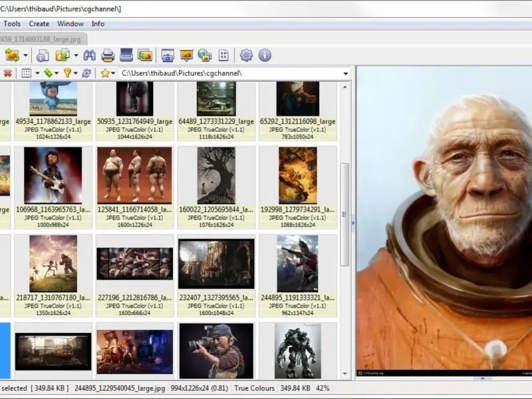Open the Options gear icon

pos(246,55)
